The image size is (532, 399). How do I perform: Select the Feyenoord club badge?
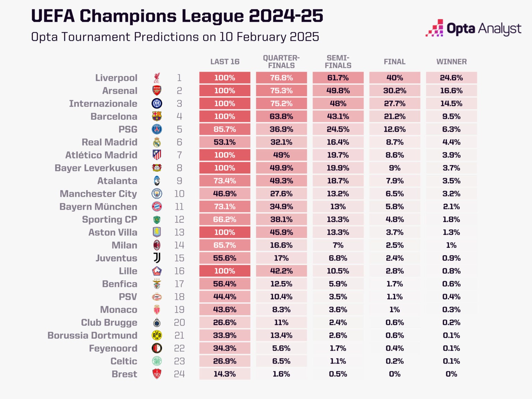pos(157,348)
